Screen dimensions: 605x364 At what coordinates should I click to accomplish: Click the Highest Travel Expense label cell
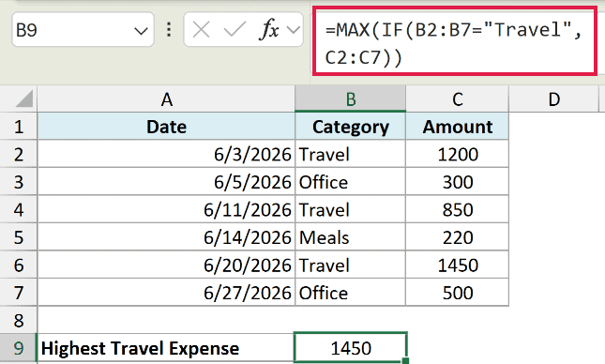click(166, 348)
